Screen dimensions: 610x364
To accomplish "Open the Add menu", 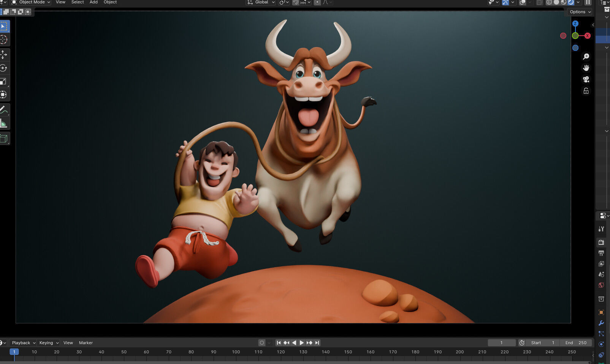I will (x=93, y=2).
